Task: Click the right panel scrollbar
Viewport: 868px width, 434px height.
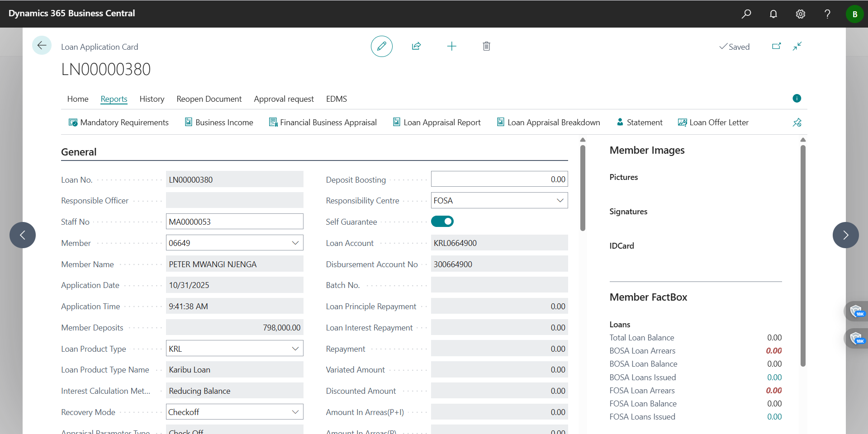Action: pos(803,253)
